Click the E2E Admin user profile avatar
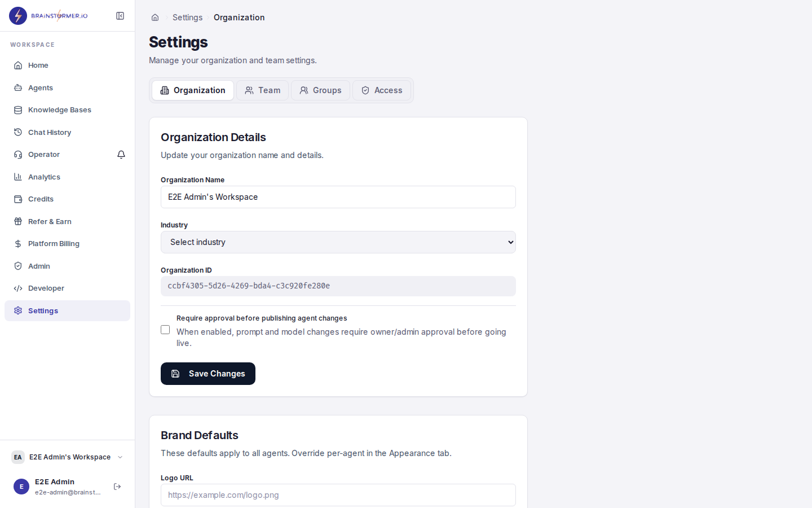Image resolution: width=812 pixels, height=508 pixels. pos(21,487)
